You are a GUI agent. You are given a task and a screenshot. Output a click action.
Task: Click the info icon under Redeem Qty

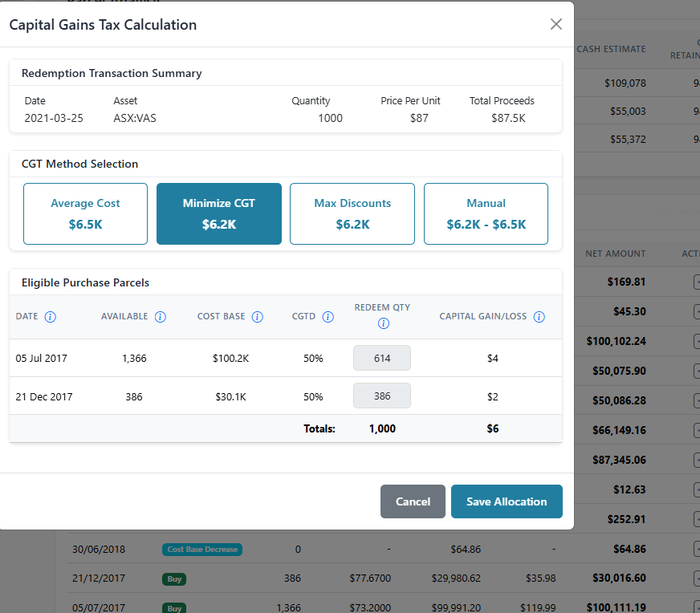383,324
